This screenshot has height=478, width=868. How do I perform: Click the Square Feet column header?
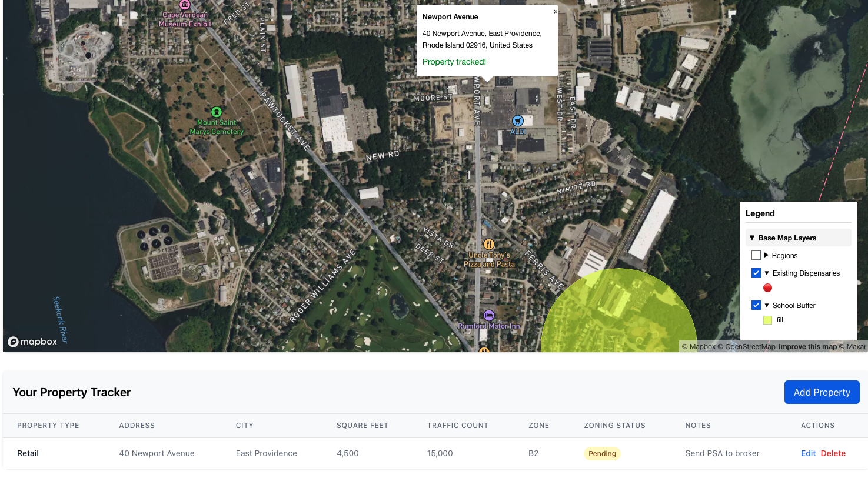363,426
